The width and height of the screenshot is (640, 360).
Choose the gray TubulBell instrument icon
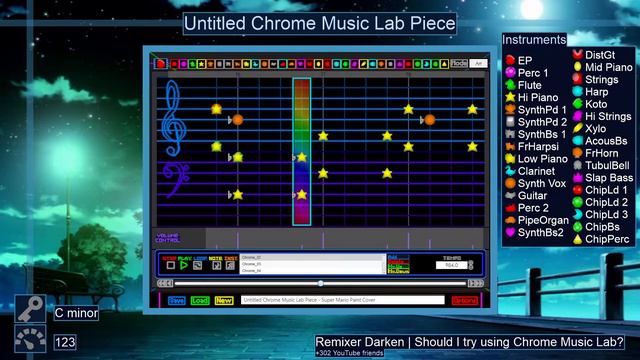click(390, 64)
